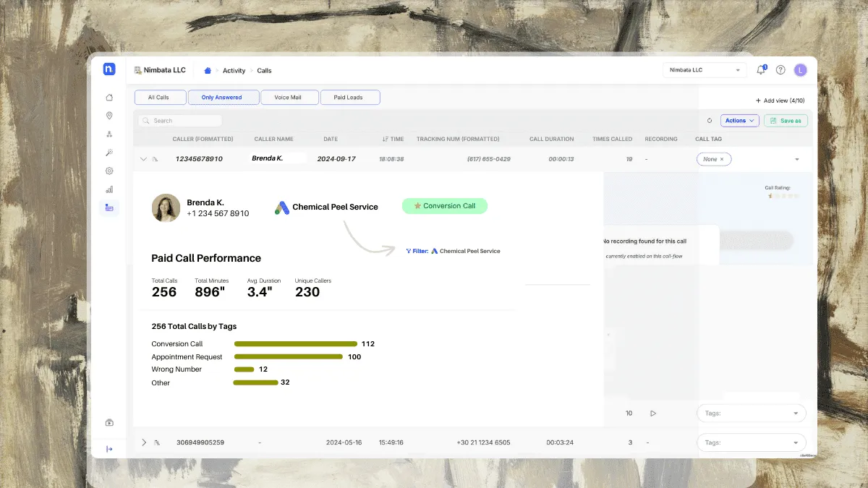Remove the None tag with its x
This screenshot has width=868, height=488.
(x=721, y=159)
